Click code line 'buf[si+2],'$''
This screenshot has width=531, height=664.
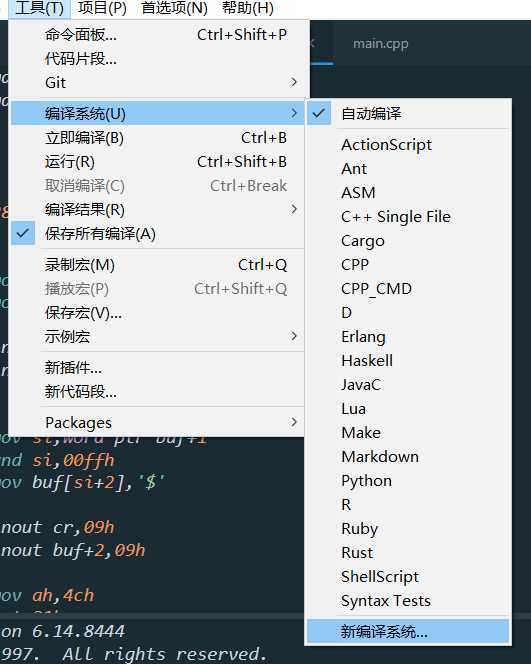point(99,483)
